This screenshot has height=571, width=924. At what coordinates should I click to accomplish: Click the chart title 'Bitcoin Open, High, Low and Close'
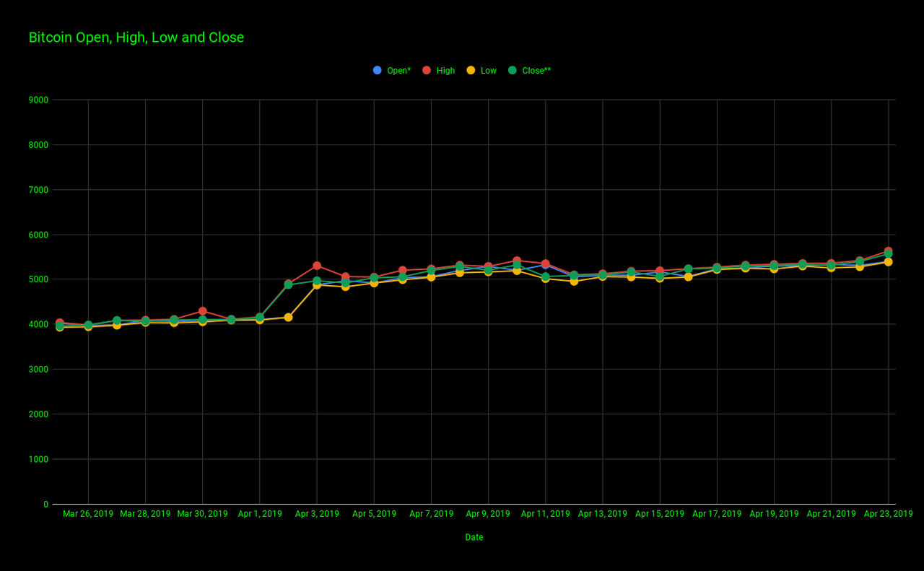[136, 38]
